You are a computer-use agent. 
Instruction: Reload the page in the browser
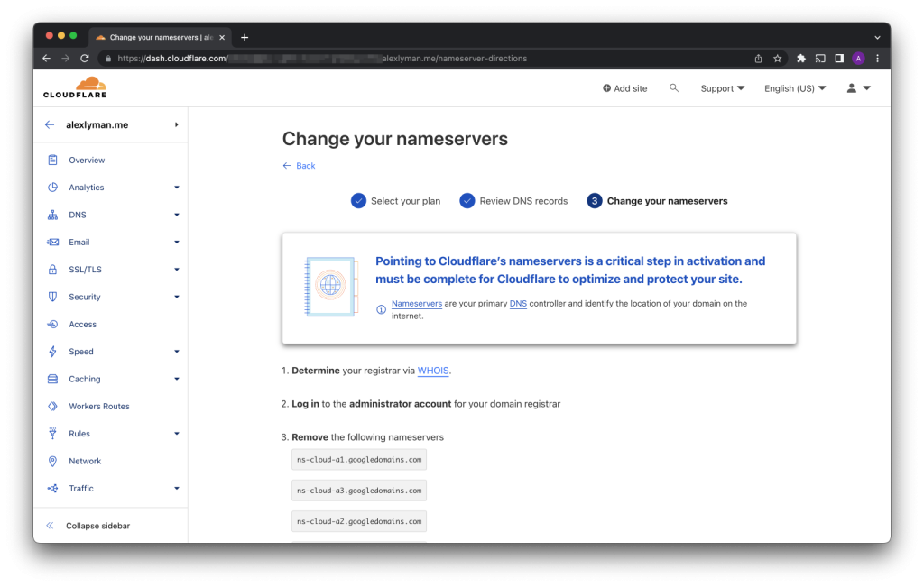click(85, 59)
